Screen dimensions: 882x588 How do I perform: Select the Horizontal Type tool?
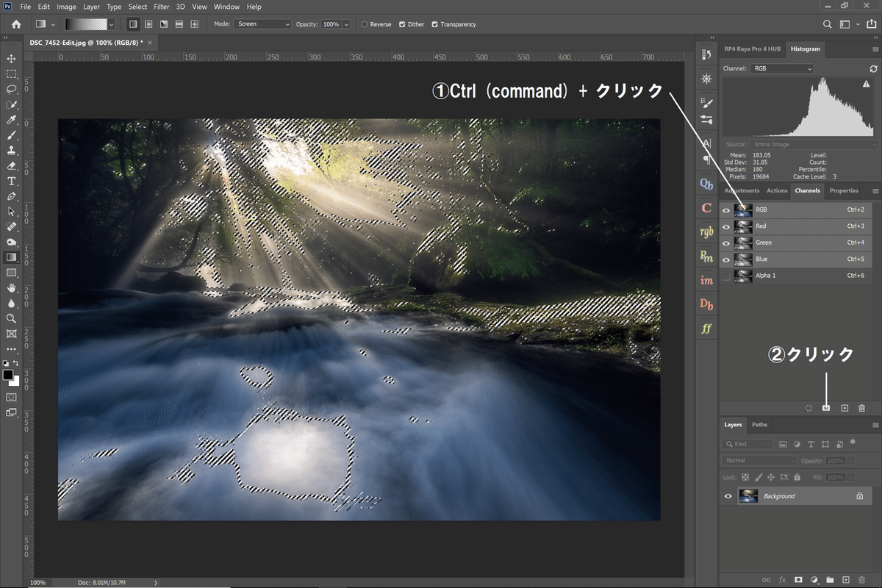click(11, 181)
